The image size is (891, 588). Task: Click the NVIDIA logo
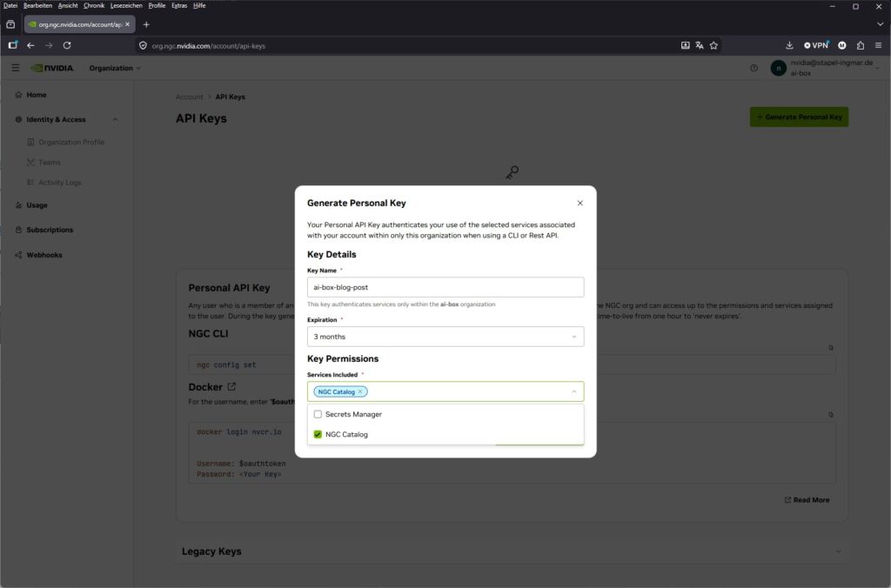(52, 68)
